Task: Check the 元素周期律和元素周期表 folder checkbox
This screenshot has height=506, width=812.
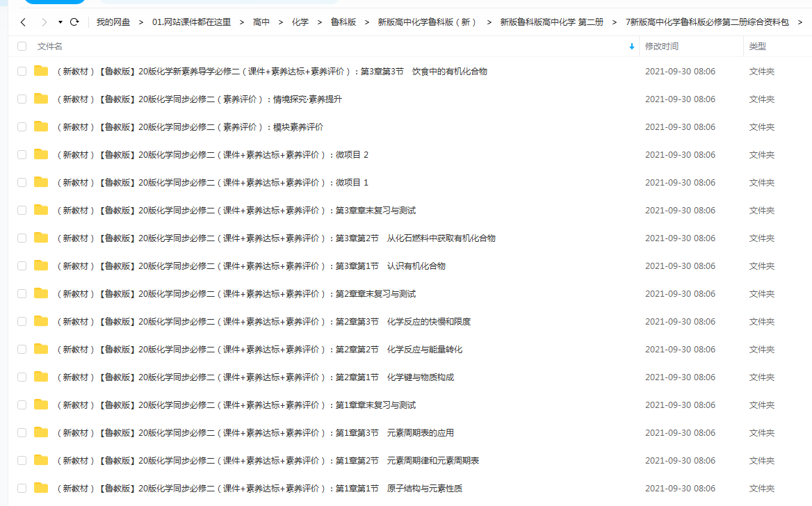Action: 22,460
